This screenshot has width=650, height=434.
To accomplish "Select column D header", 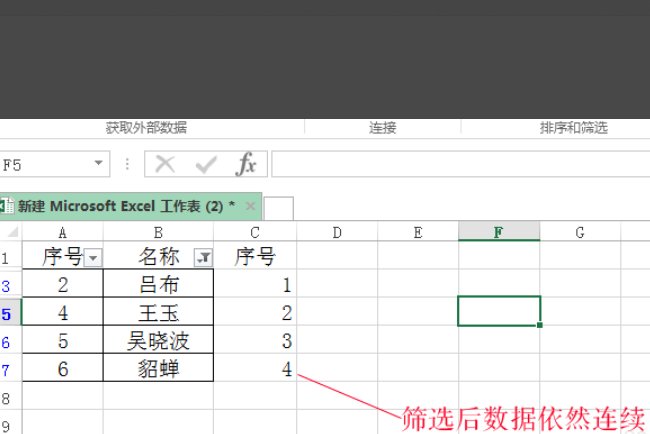I will tap(337, 232).
